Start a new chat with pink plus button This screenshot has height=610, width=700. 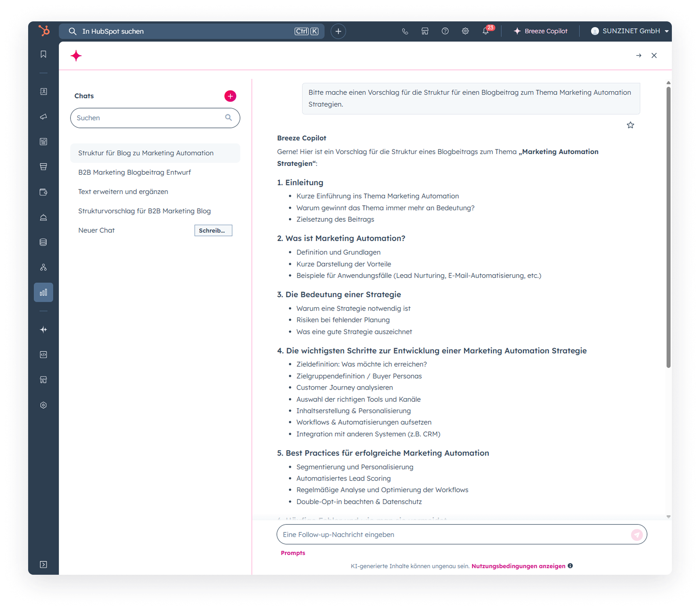click(x=230, y=96)
